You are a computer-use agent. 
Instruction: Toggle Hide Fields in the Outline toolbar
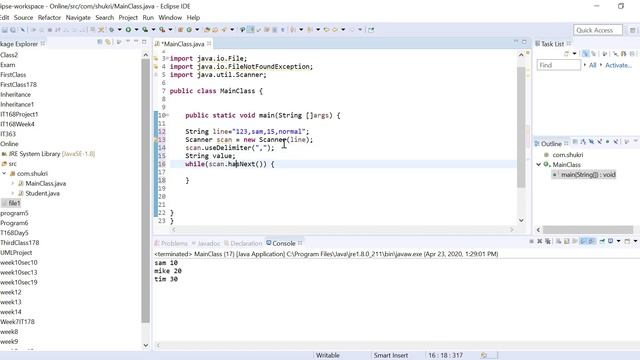click(x=591, y=142)
